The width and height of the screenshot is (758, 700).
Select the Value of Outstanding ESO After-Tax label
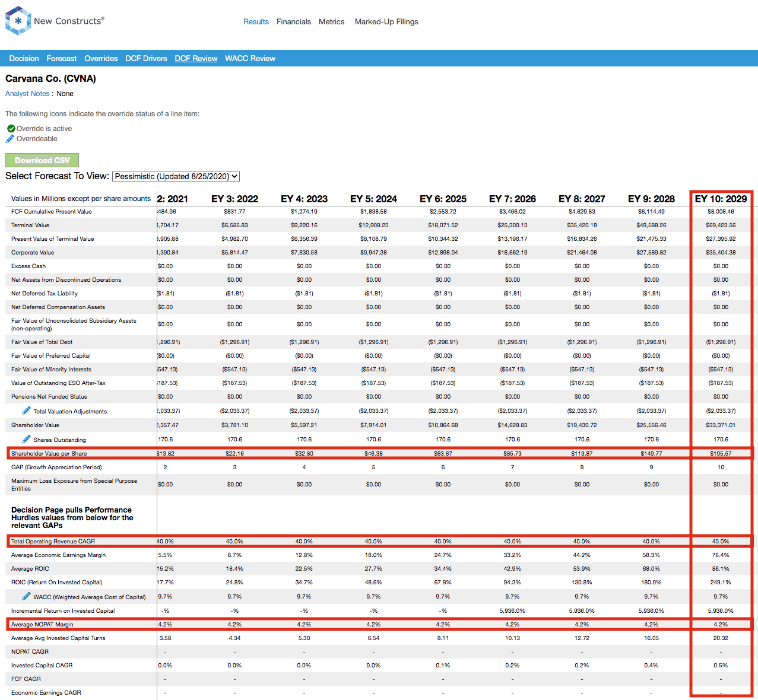pyautogui.click(x=58, y=383)
